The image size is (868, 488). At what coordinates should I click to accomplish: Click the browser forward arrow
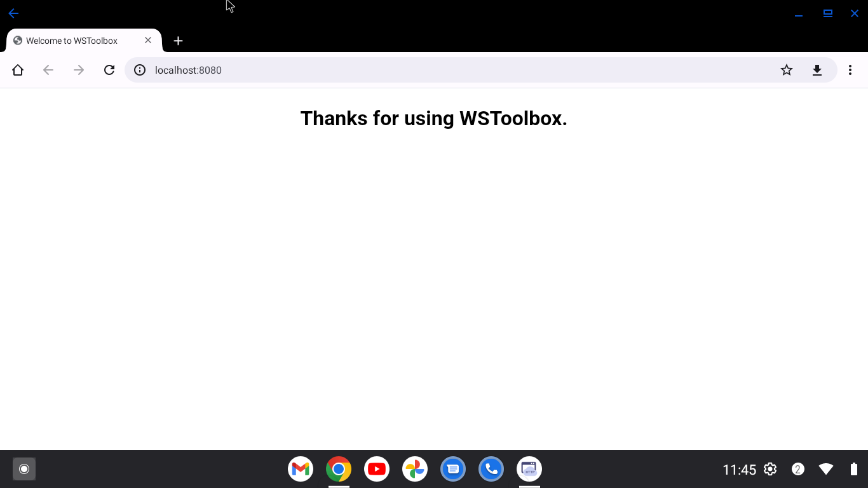click(x=79, y=70)
